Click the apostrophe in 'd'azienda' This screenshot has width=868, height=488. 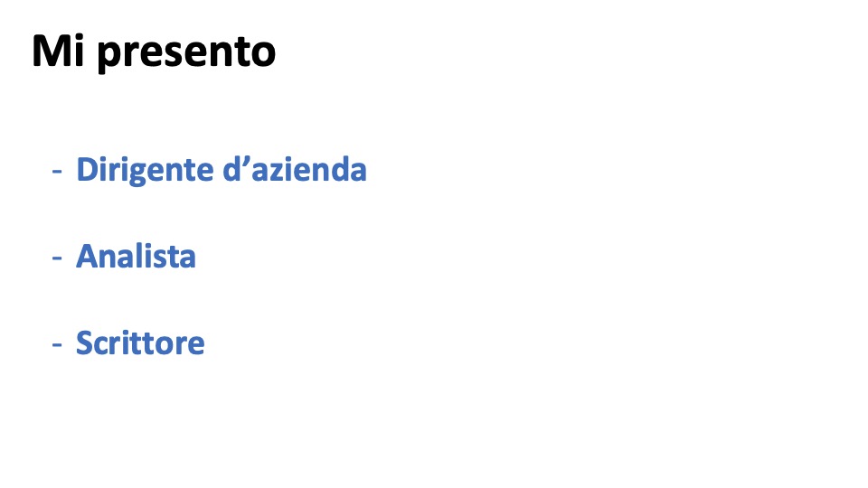[x=246, y=162]
